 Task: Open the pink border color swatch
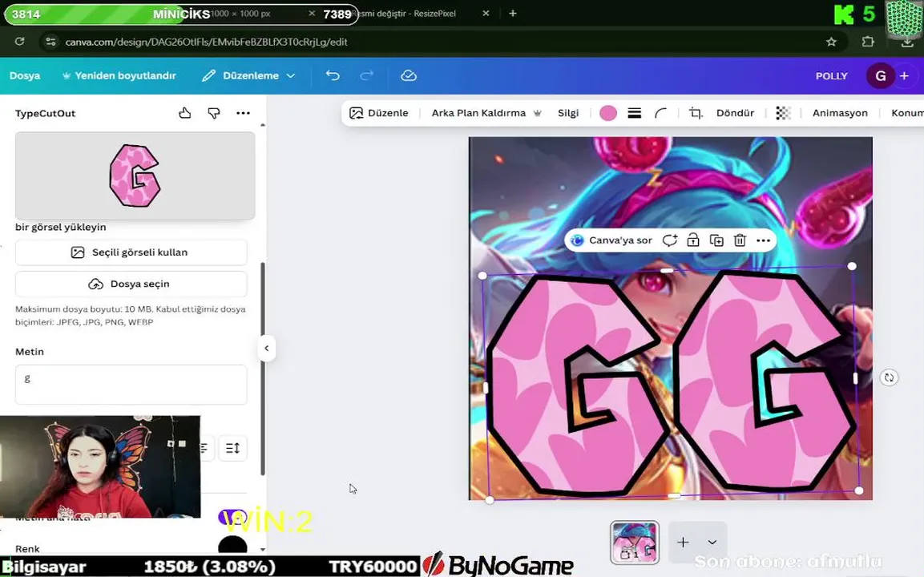607,113
